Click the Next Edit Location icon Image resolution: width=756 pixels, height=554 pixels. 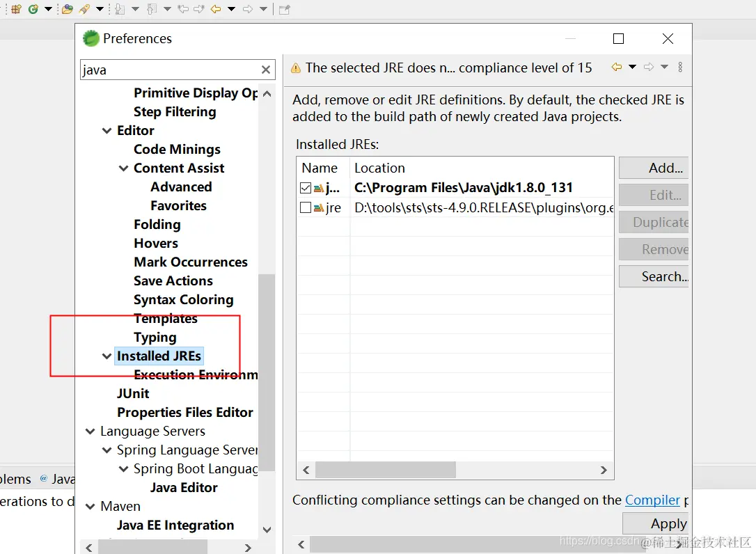coord(199,9)
